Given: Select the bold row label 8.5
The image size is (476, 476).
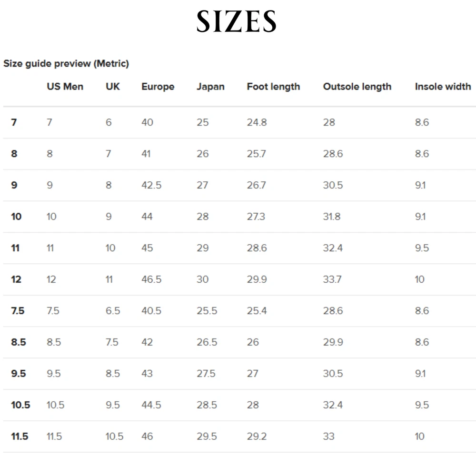Looking at the screenshot, I should [19, 342].
